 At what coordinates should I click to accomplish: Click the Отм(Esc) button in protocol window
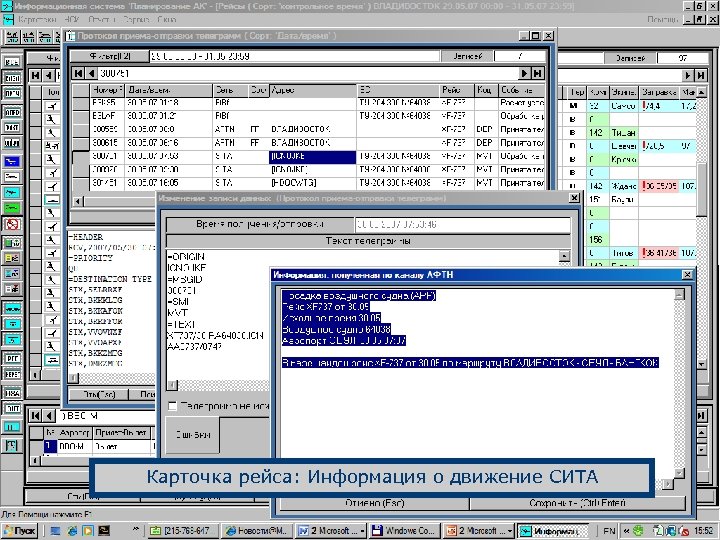pyautogui.click(x=99, y=394)
